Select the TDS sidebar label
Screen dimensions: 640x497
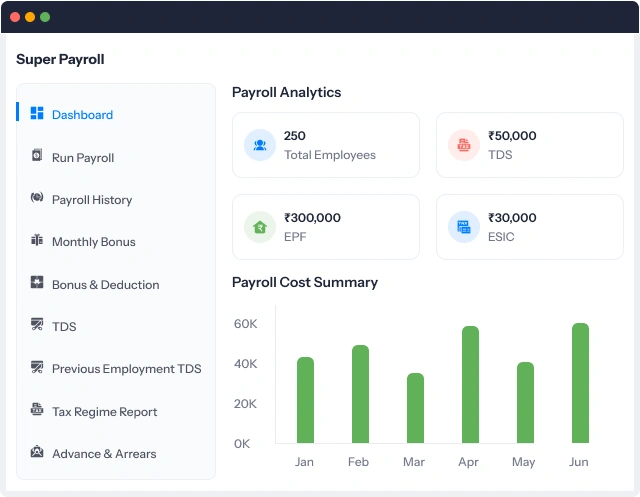[x=64, y=326]
